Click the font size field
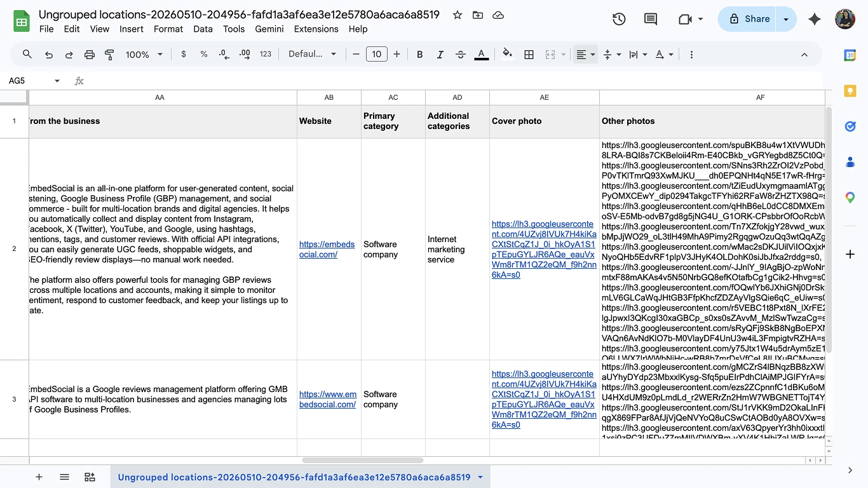The width and height of the screenshot is (868, 488). (377, 55)
